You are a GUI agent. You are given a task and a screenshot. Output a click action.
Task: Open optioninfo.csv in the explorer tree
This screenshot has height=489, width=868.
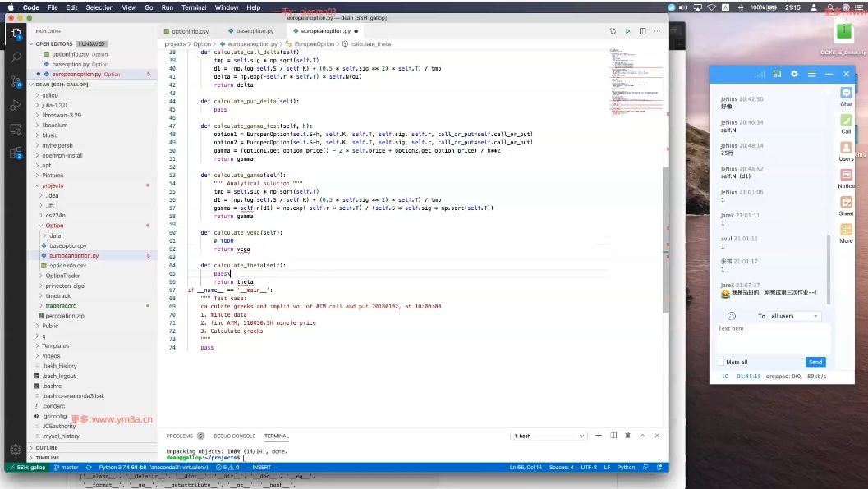coord(67,266)
